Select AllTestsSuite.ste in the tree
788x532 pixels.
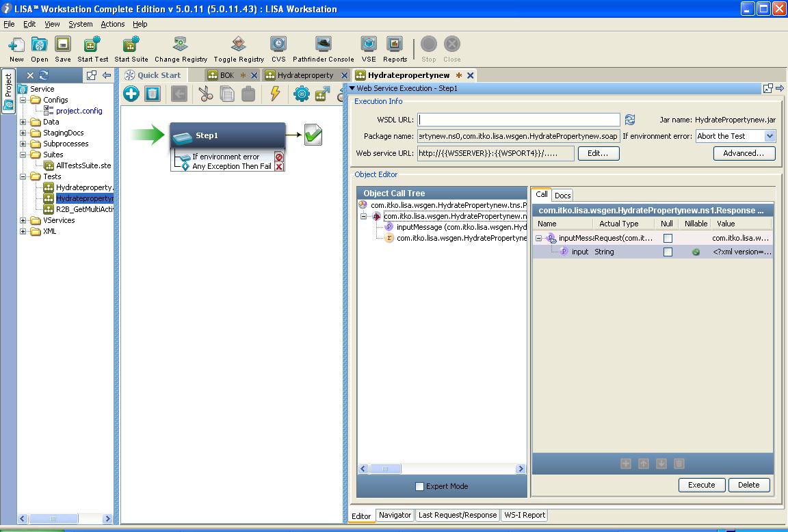pos(83,165)
